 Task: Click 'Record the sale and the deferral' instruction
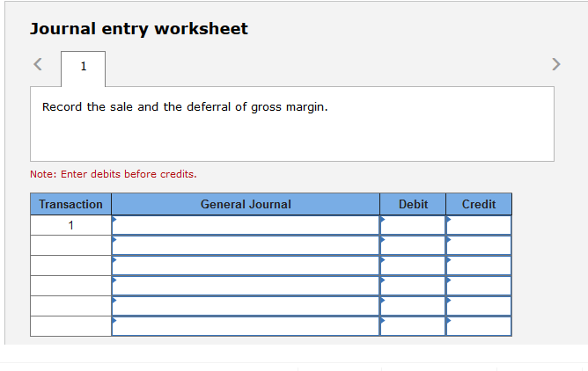pos(185,107)
